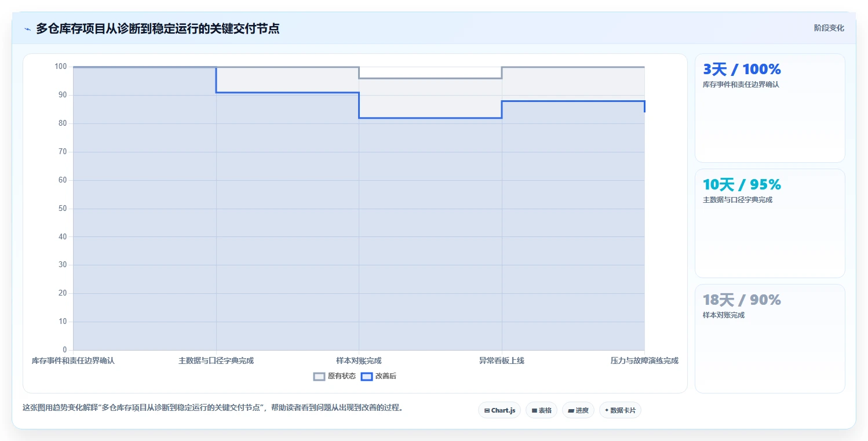Open the 18天 / 90% card
Screen dimensions: 868x441
tap(769, 338)
